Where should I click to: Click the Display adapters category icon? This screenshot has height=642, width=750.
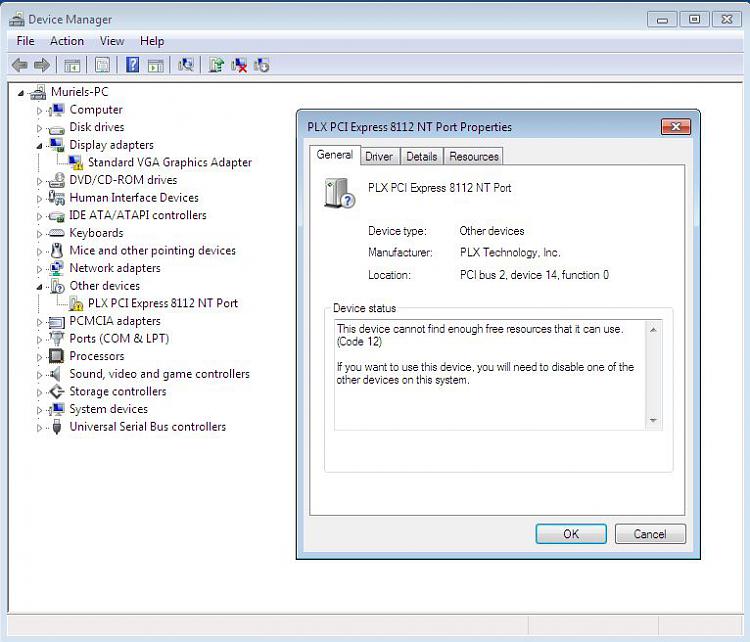click(56, 145)
